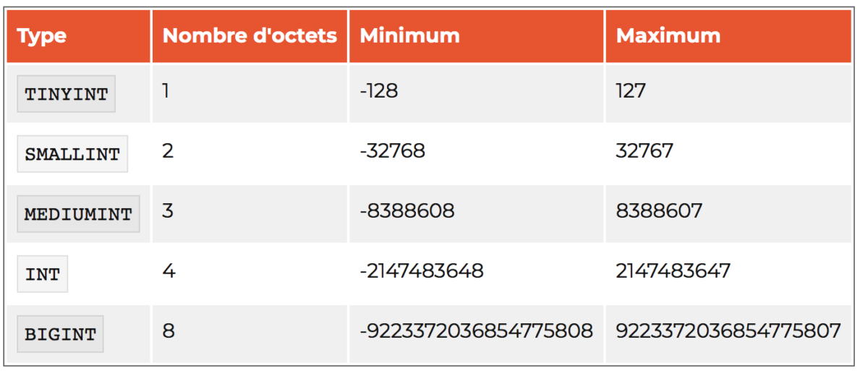Click the 32767 maximum value
The width and height of the screenshot is (868, 374).
pyautogui.click(x=644, y=151)
